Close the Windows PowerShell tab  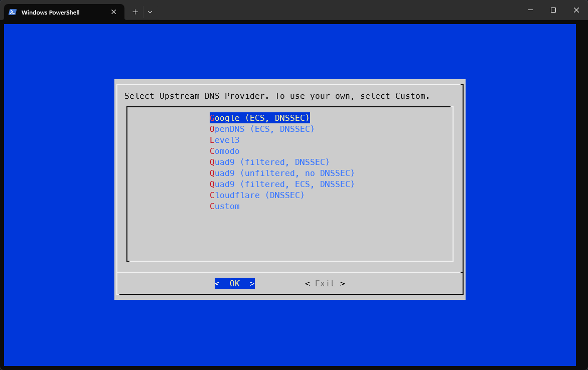(x=114, y=12)
